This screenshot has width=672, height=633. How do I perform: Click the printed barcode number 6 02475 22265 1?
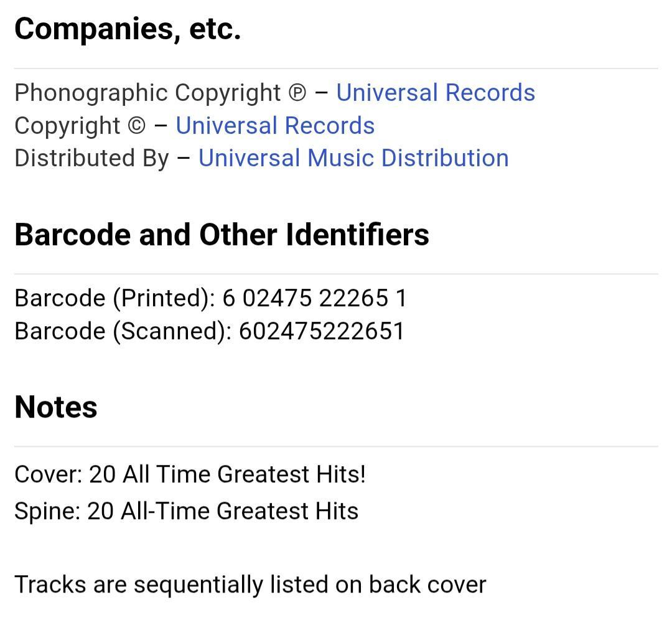(314, 298)
